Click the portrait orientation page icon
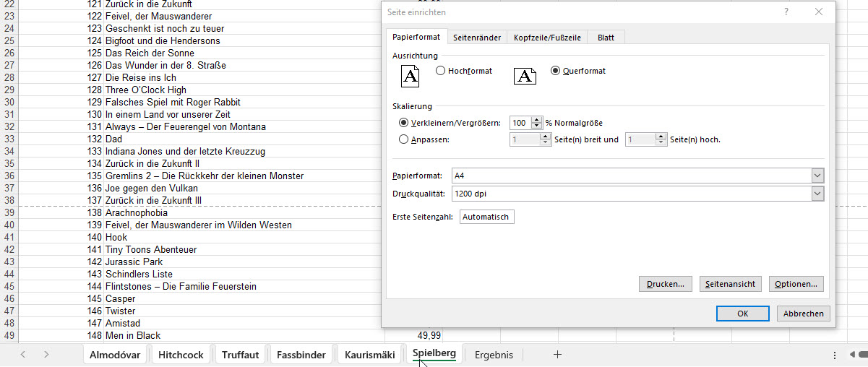Image resolution: width=868 pixels, height=367 pixels. click(x=411, y=75)
